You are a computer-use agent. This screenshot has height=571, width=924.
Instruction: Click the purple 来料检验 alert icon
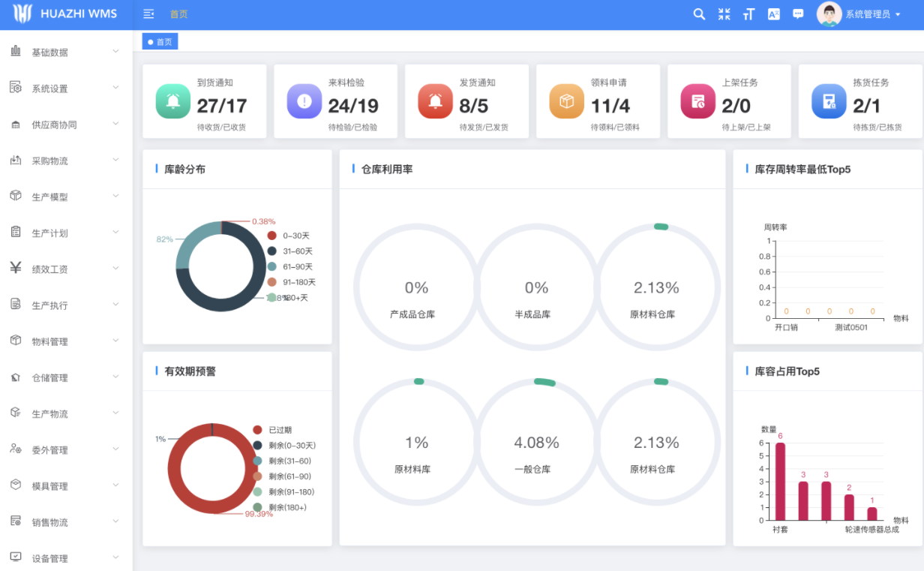[x=304, y=101]
